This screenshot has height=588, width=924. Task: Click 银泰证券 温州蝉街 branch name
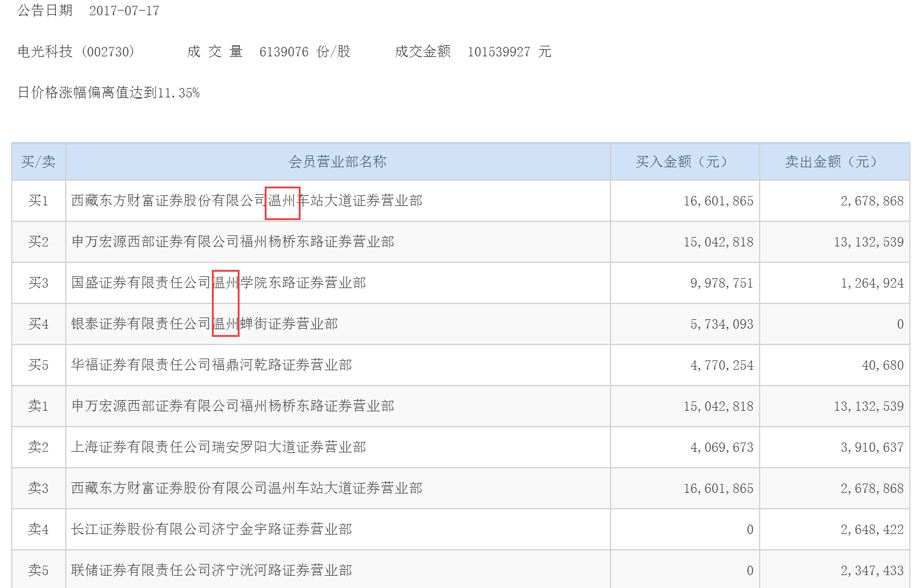point(204,324)
